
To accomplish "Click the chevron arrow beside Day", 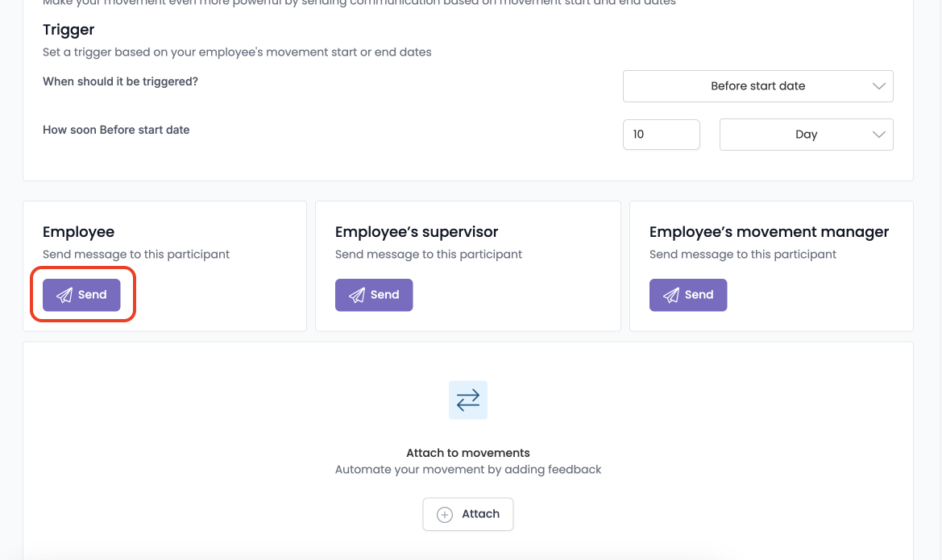I will [x=879, y=135].
